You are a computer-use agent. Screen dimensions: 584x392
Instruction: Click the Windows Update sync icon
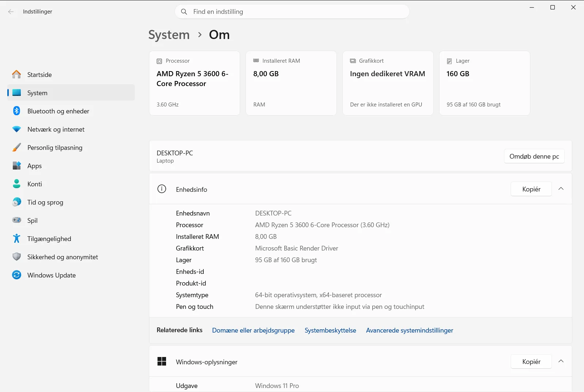pos(16,275)
